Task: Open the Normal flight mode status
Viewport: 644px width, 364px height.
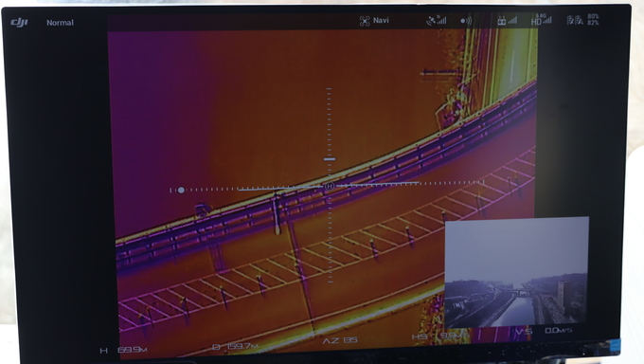Action: (60, 23)
